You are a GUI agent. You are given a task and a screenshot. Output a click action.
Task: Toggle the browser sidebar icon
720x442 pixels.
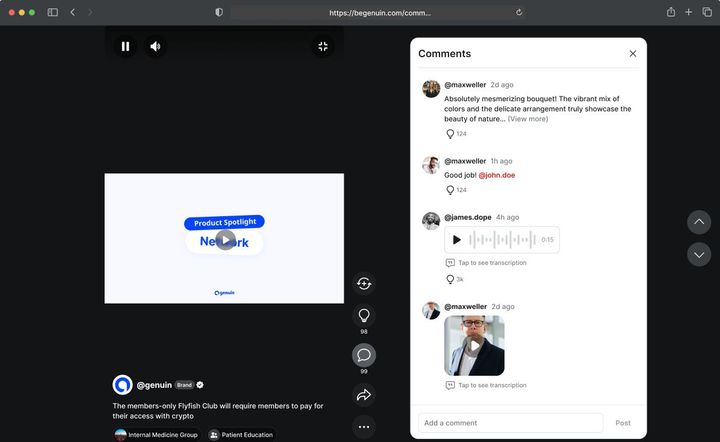pos(53,12)
